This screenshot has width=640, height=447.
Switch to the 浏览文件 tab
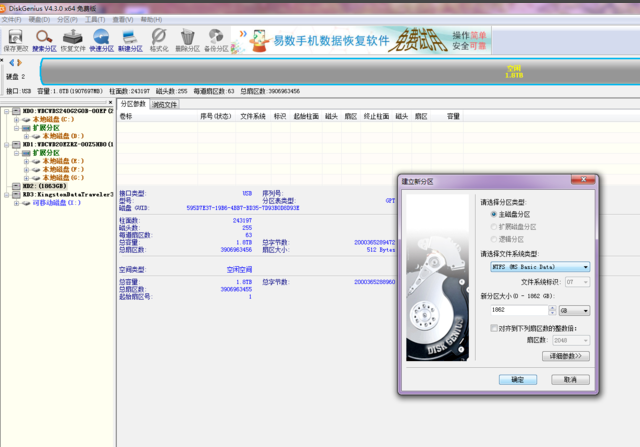click(x=164, y=105)
